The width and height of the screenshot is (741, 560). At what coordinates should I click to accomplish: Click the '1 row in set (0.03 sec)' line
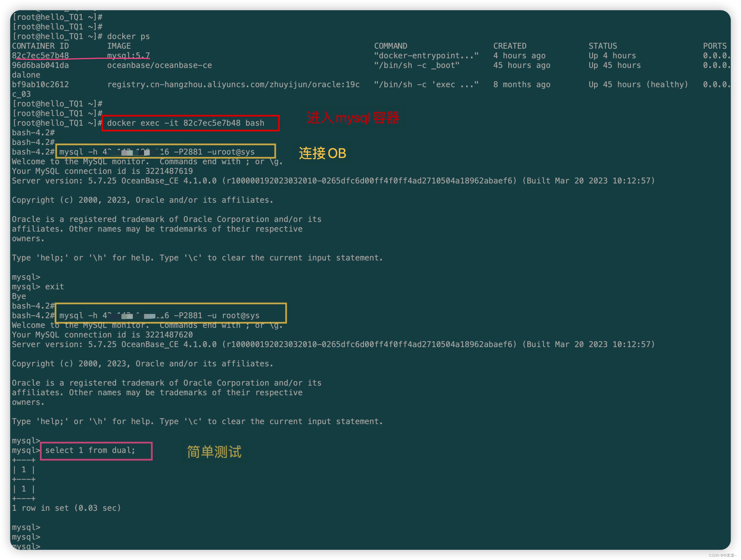(66, 508)
